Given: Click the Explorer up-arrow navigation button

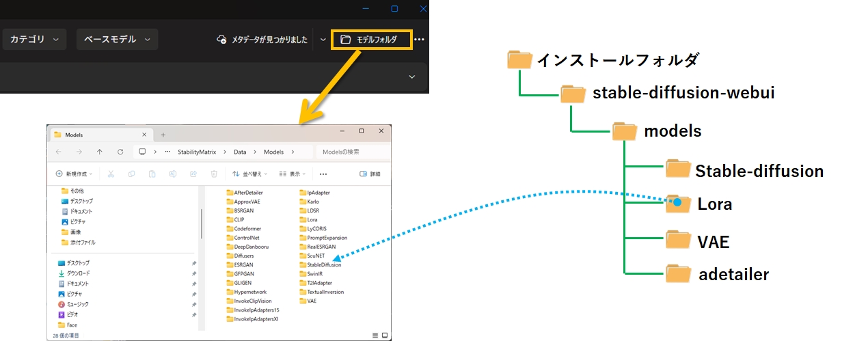Looking at the screenshot, I should click(100, 152).
